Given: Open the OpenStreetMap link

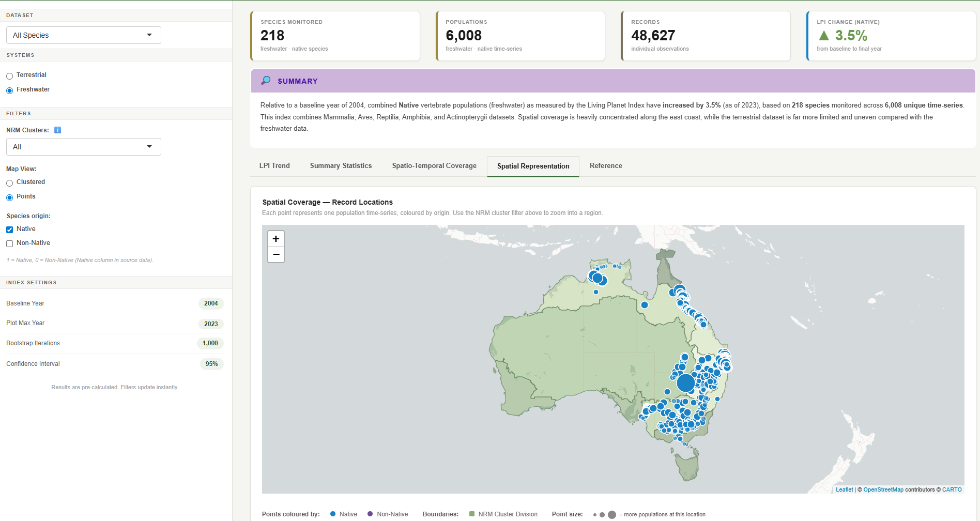Looking at the screenshot, I should pos(883,489).
